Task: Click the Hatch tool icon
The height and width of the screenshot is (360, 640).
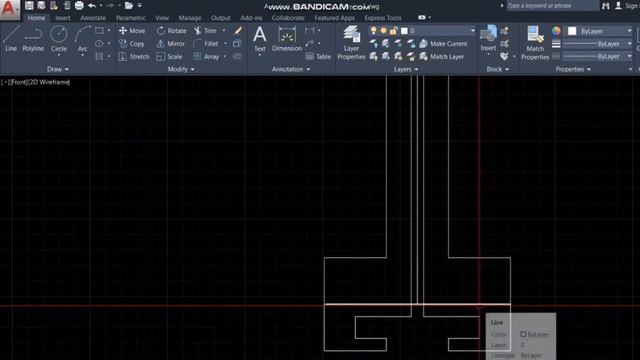Action: (x=99, y=56)
